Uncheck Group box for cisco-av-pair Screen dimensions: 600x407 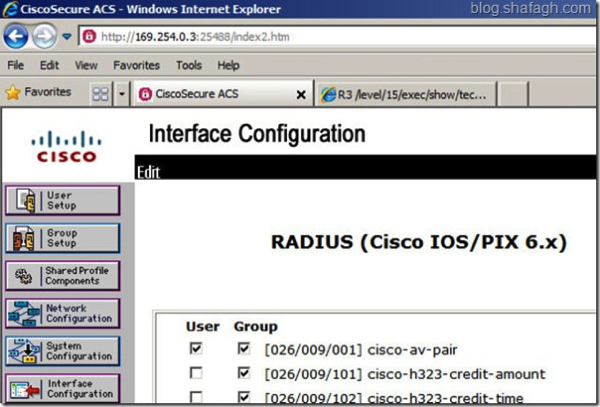pos(244,348)
